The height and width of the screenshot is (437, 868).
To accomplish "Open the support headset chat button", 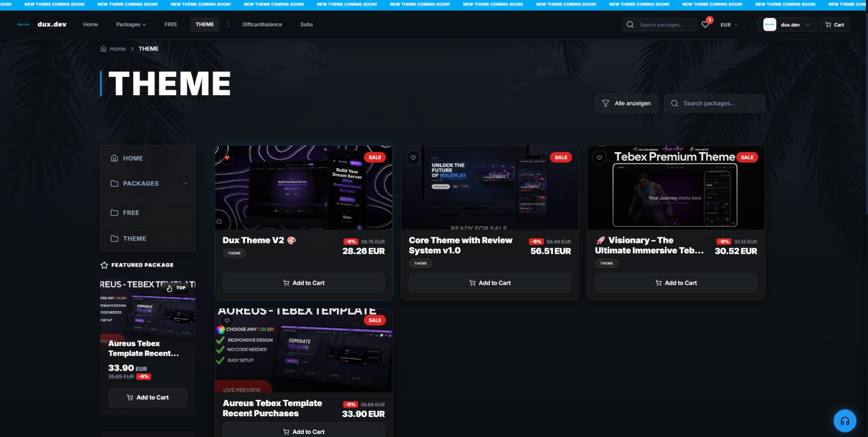I will click(845, 421).
